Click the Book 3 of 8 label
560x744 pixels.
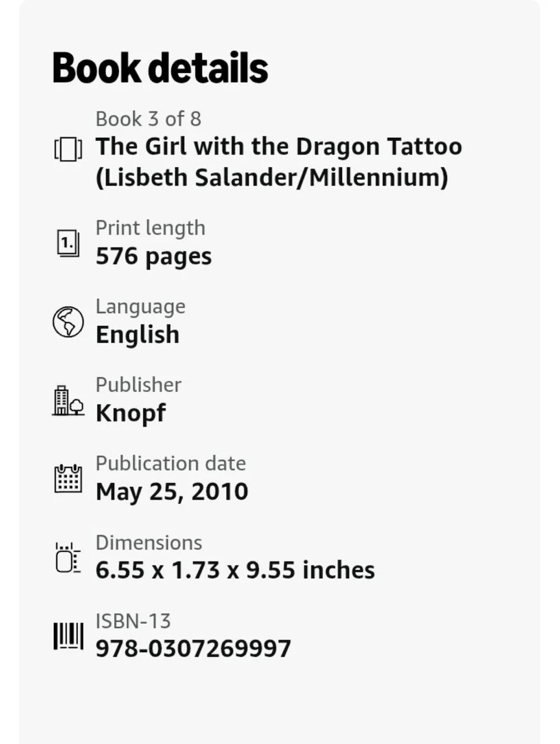pos(148,119)
